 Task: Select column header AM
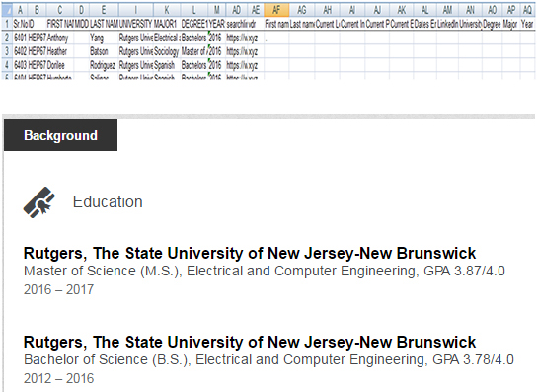pos(447,10)
